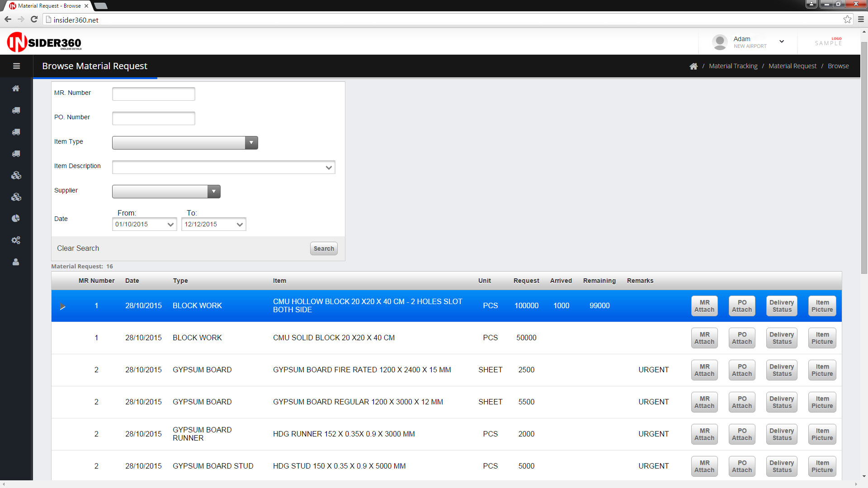Go to Material Tracking breadcrumb

733,66
